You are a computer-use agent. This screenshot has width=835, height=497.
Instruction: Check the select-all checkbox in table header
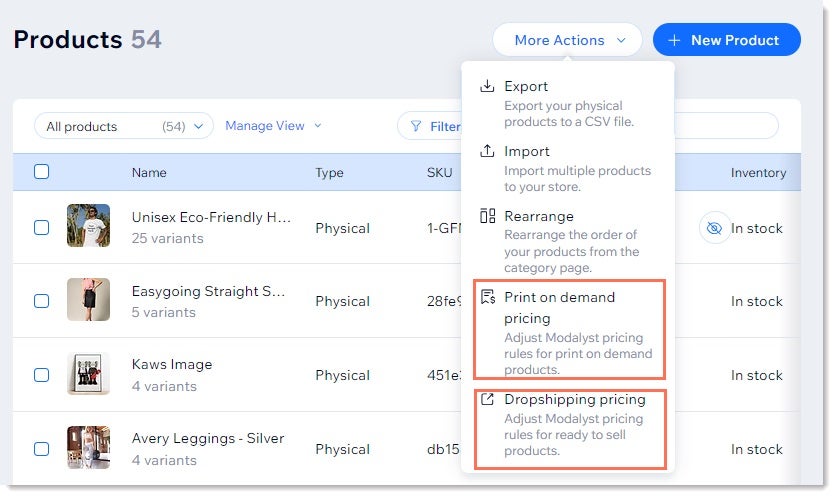pos(42,172)
